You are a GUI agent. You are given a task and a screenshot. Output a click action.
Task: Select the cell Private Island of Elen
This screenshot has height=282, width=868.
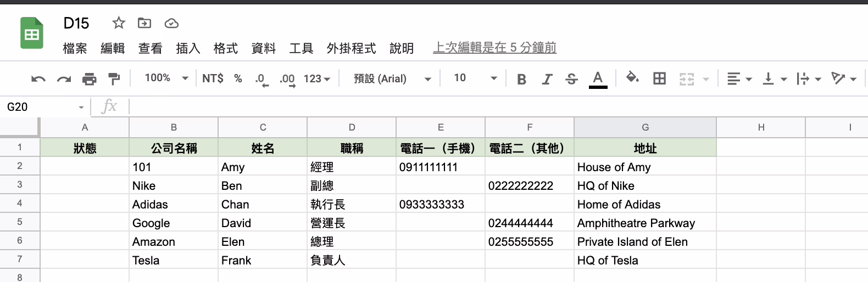click(x=645, y=241)
